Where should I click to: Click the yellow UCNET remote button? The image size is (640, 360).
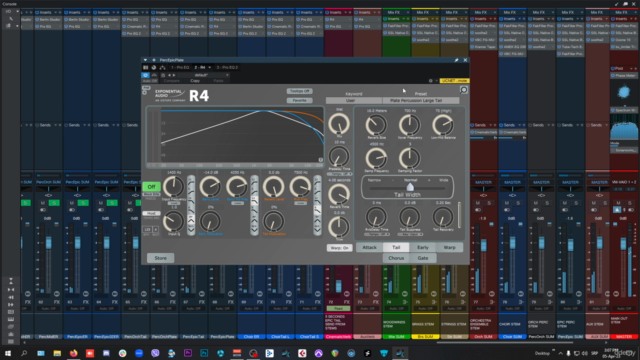click(x=455, y=81)
